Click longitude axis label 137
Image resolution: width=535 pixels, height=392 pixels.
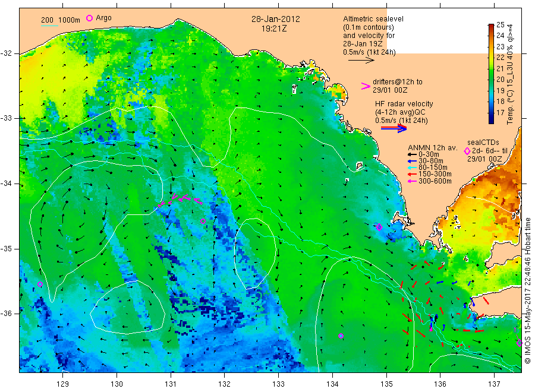pyautogui.click(x=495, y=384)
